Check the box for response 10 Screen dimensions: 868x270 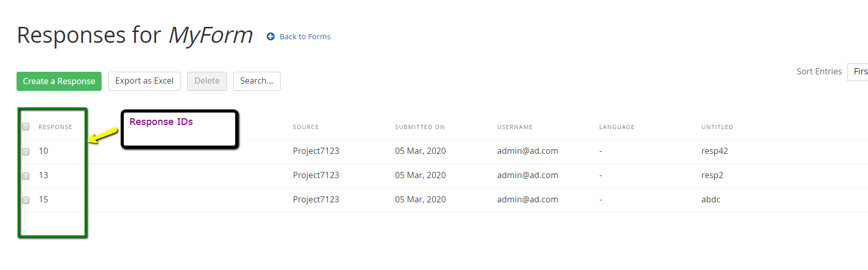click(26, 152)
